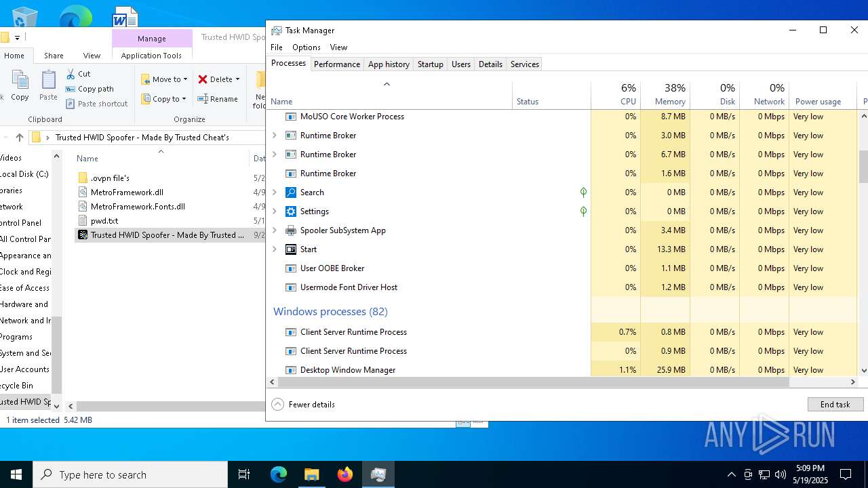Open Microsoft Edge from the taskbar
Screen dimensions: 868x488
coord(279,474)
